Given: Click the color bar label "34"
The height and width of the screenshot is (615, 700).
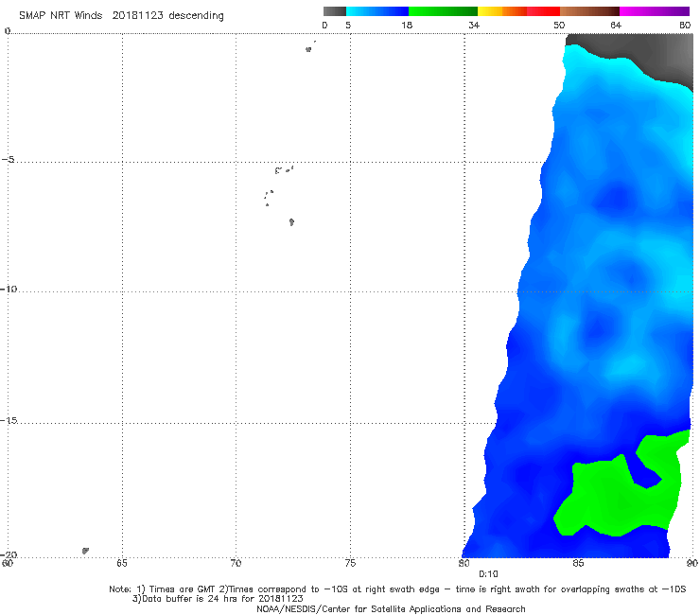Looking at the screenshot, I should [474, 26].
